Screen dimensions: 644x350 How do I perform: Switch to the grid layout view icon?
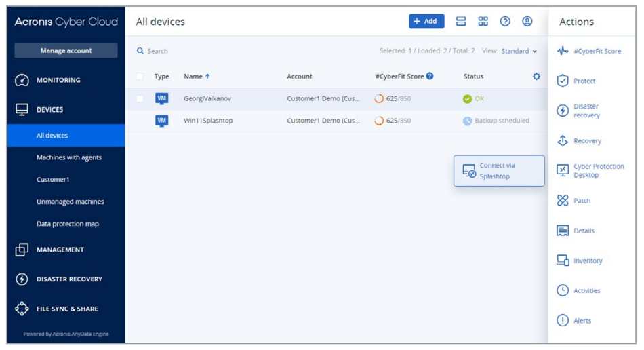point(483,21)
